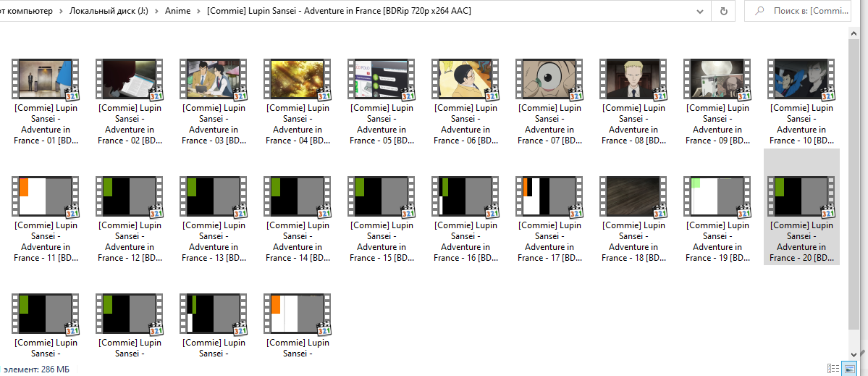
Task: Click the scrollbar down arrow
Action: click(854, 354)
